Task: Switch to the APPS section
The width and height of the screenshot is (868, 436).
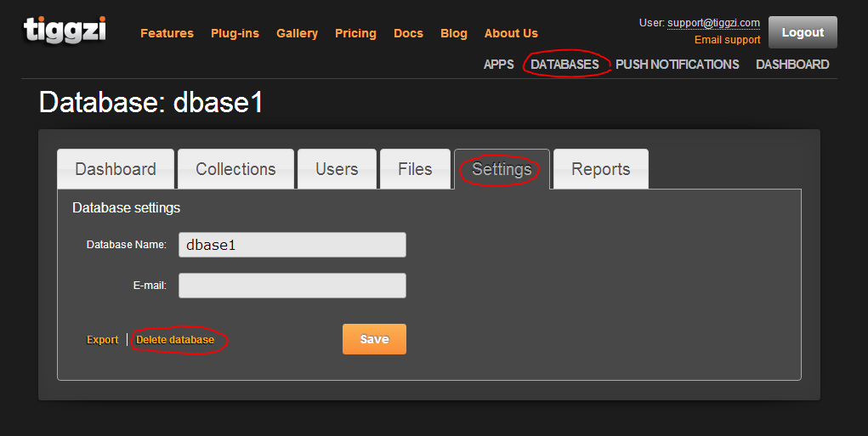Action: pos(498,65)
